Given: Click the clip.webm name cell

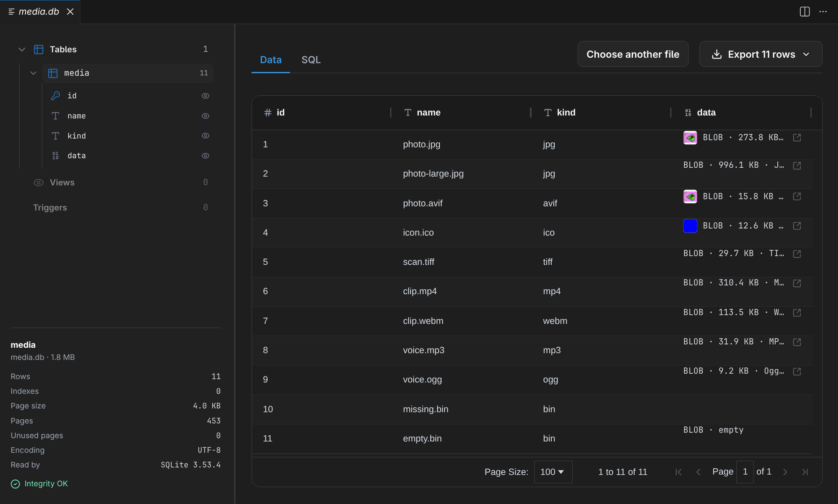Looking at the screenshot, I should click(423, 321).
